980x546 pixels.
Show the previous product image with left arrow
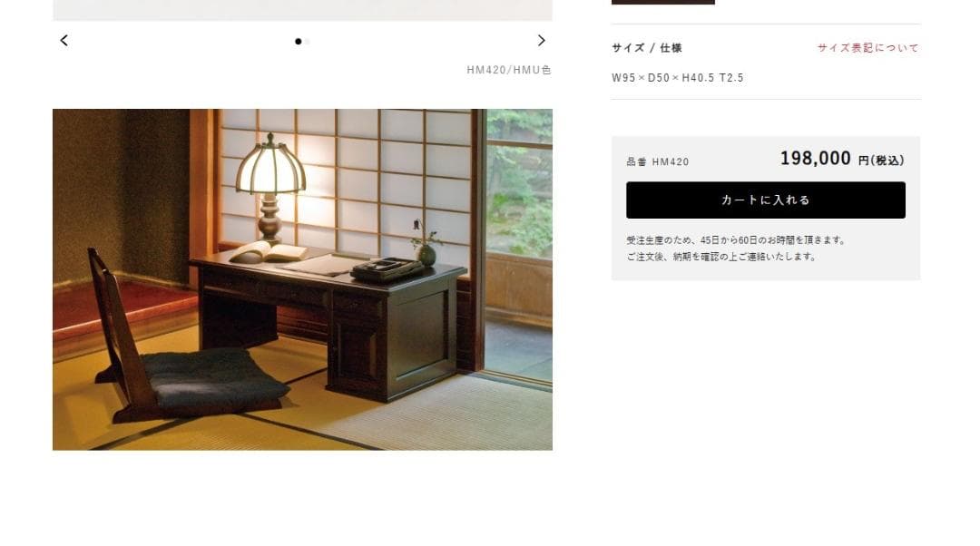pos(64,41)
